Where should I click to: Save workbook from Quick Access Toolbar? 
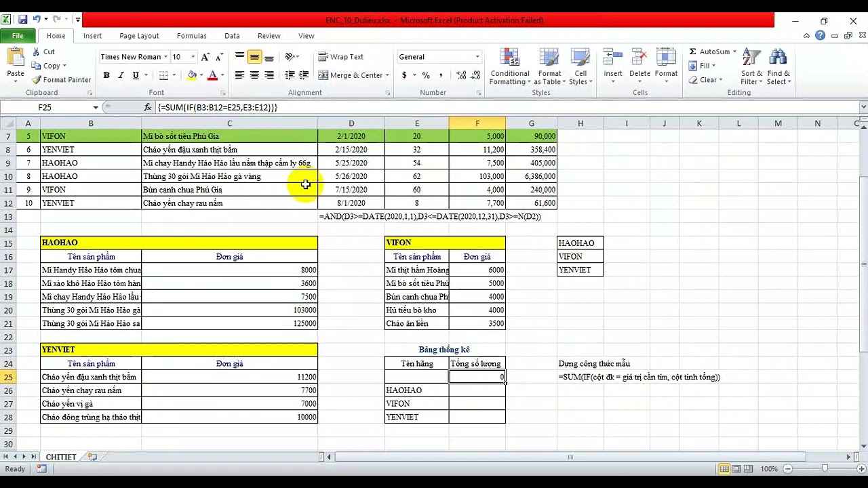pyautogui.click(x=22, y=20)
